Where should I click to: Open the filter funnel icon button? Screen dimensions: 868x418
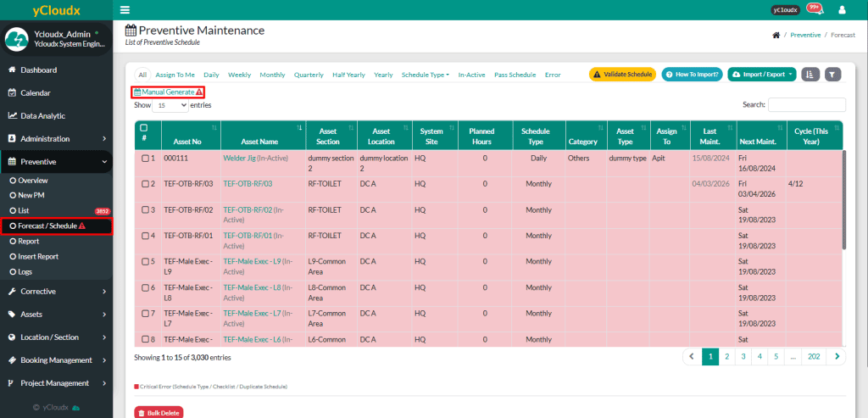[x=832, y=75]
